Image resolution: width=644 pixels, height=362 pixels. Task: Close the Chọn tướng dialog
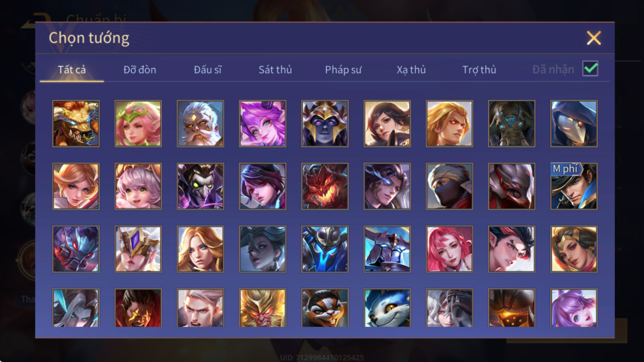point(594,38)
